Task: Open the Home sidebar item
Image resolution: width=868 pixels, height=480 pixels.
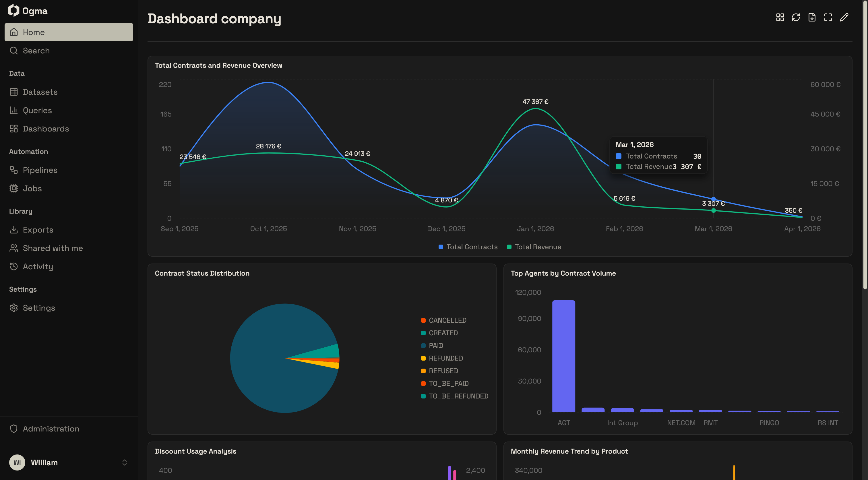Action: [x=69, y=32]
